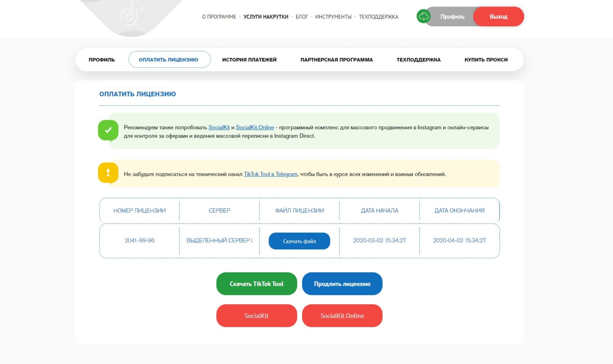Click the СЕРВЕР column header
The width and height of the screenshot is (613, 364).
click(220, 210)
